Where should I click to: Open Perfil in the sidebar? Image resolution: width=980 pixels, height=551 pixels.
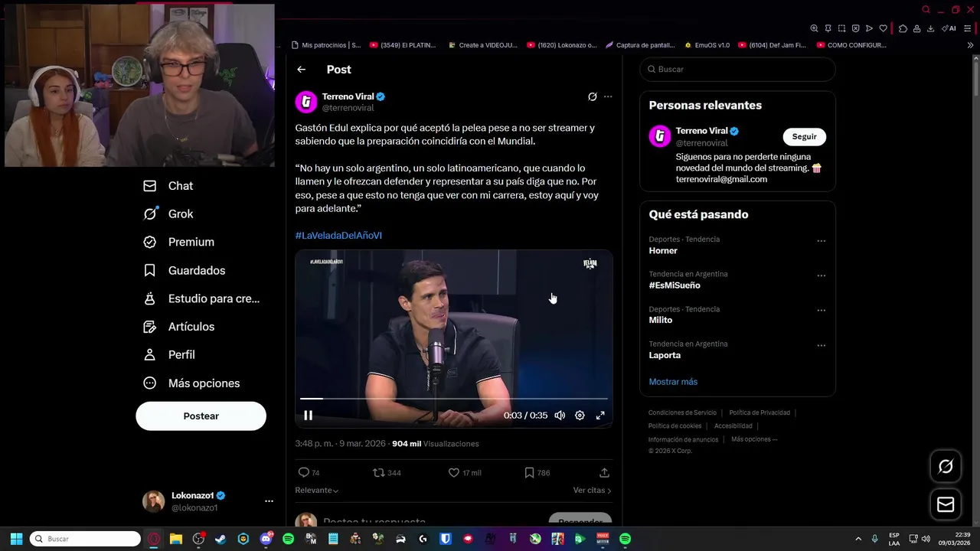point(169,355)
